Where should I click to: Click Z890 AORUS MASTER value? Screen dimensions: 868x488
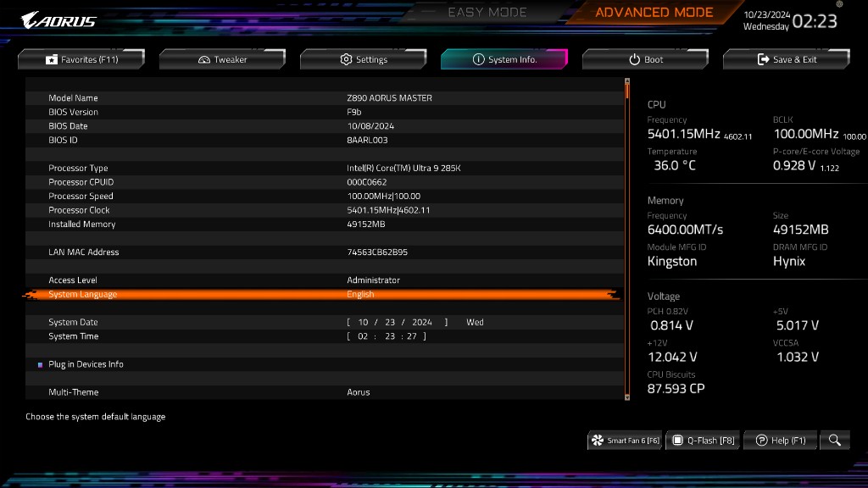[389, 98]
